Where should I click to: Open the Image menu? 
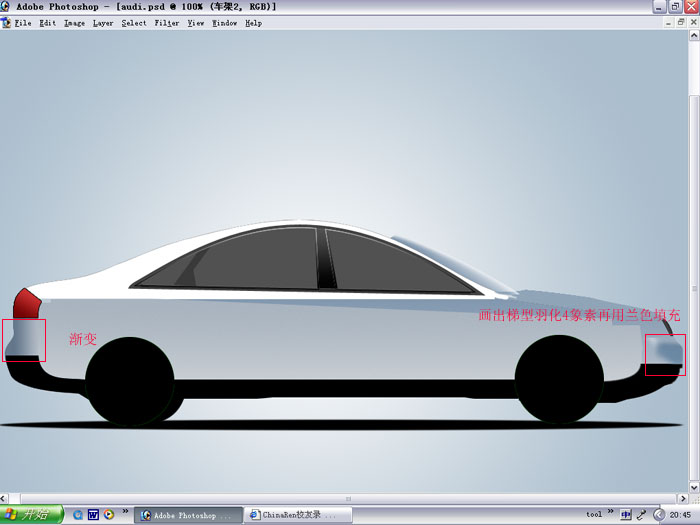click(x=75, y=23)
